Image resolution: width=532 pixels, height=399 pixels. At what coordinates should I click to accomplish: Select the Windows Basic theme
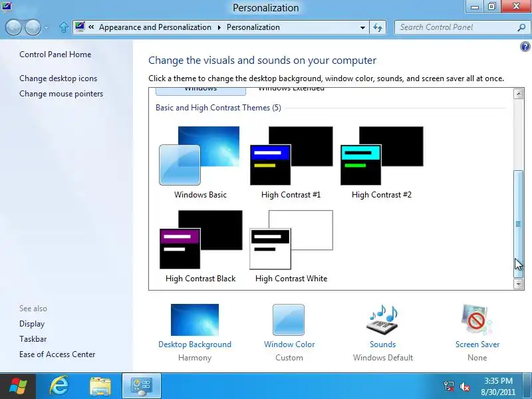tap(200, 162)
